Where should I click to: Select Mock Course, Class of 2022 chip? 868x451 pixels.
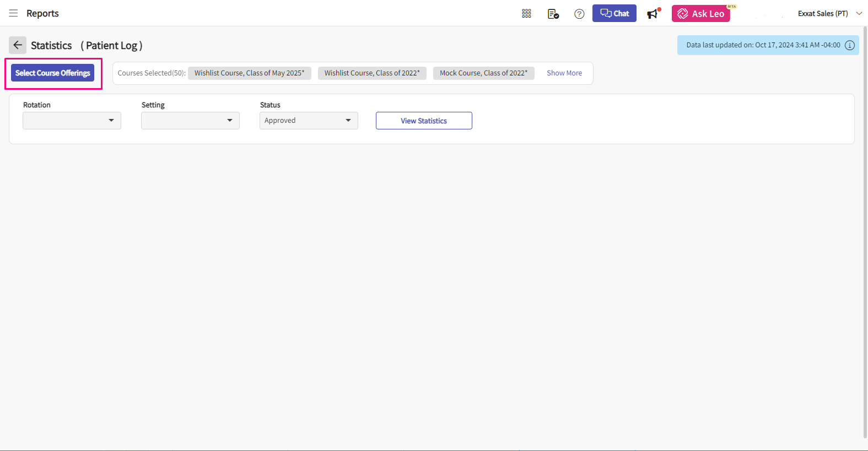(x=483, y=73)
